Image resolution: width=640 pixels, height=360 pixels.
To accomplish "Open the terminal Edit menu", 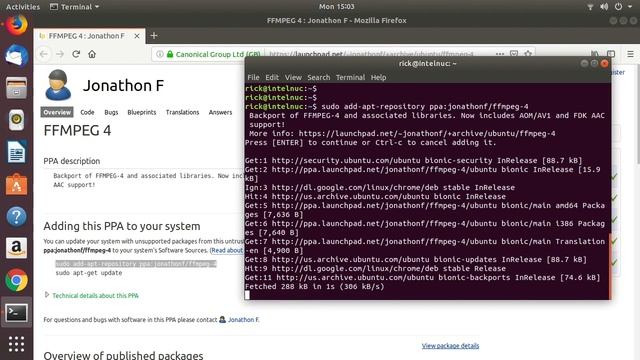I will coord(271,77).
